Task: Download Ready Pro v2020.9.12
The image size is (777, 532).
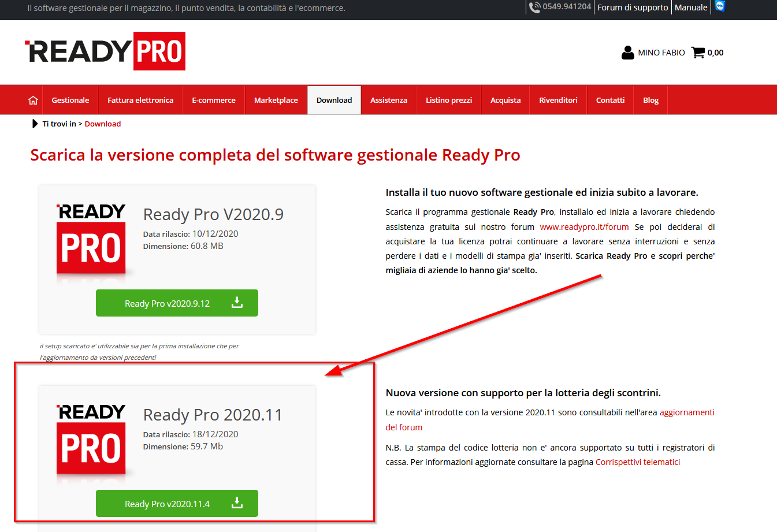Action: click(x=177, y=303)
